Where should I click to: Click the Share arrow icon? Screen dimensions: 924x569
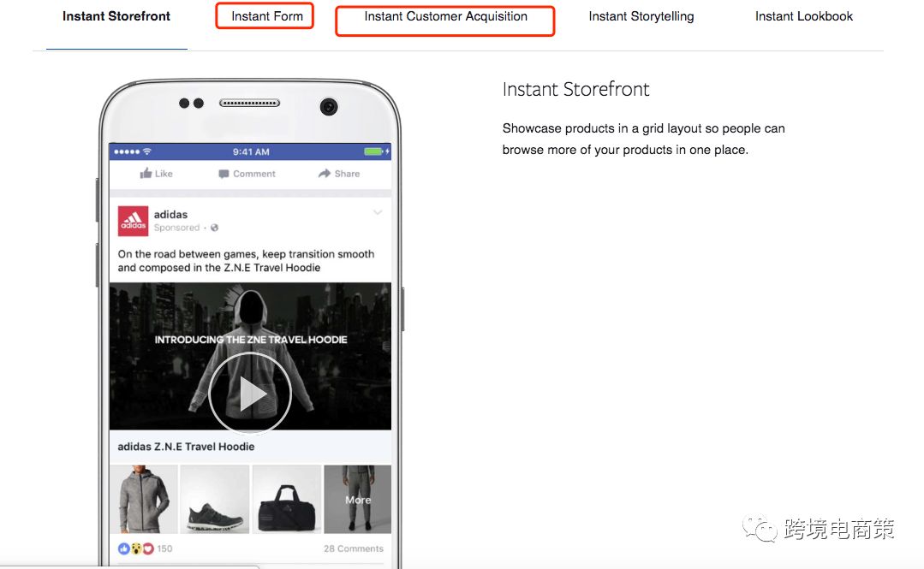click(324, 174)
